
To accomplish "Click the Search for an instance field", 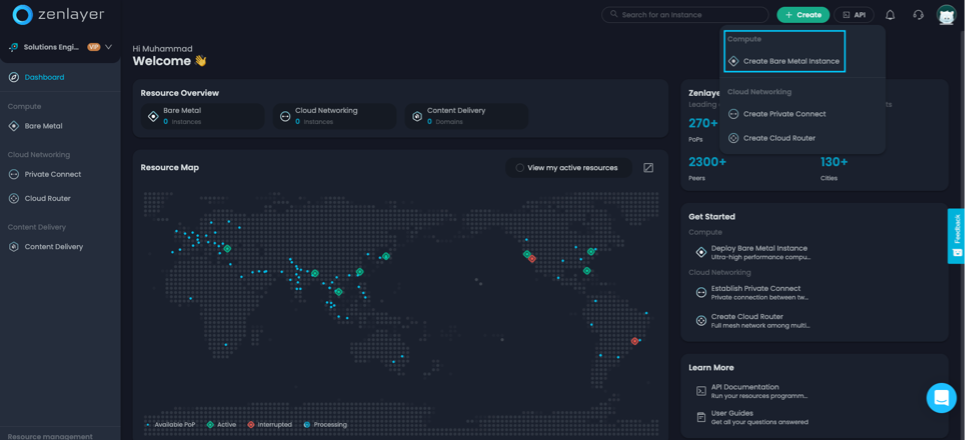I will [x=685, y=14].
